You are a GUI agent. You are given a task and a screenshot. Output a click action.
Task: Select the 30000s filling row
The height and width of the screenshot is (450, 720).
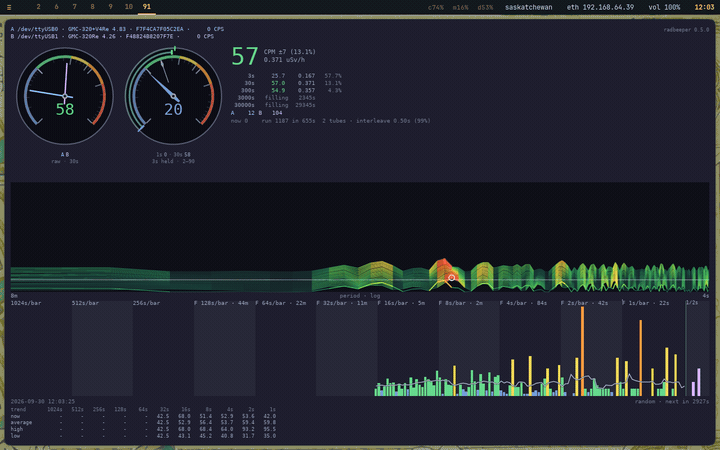[274, 105]
